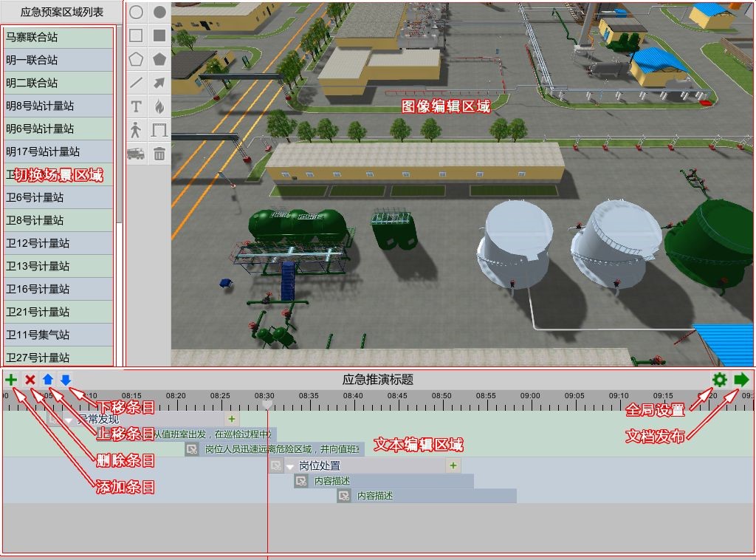The width and height of the screenshot is (756, 560).
Task: Select the pedestrian person icon tool
Action: pos(136,130)
